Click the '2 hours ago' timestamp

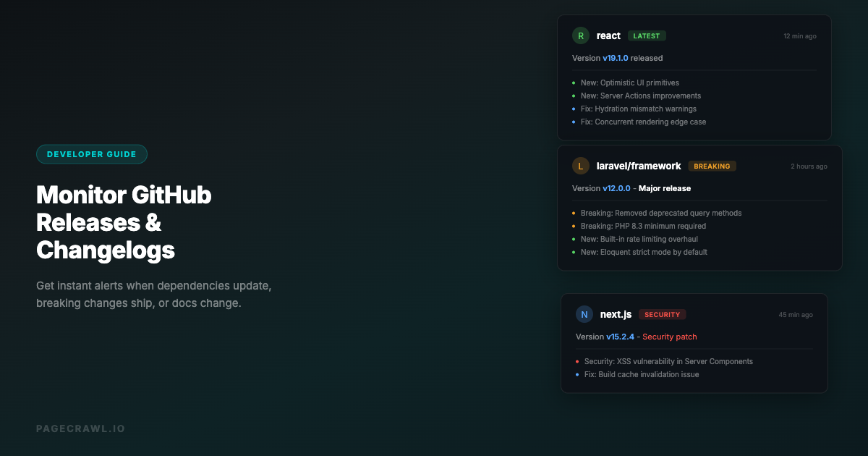809,166
